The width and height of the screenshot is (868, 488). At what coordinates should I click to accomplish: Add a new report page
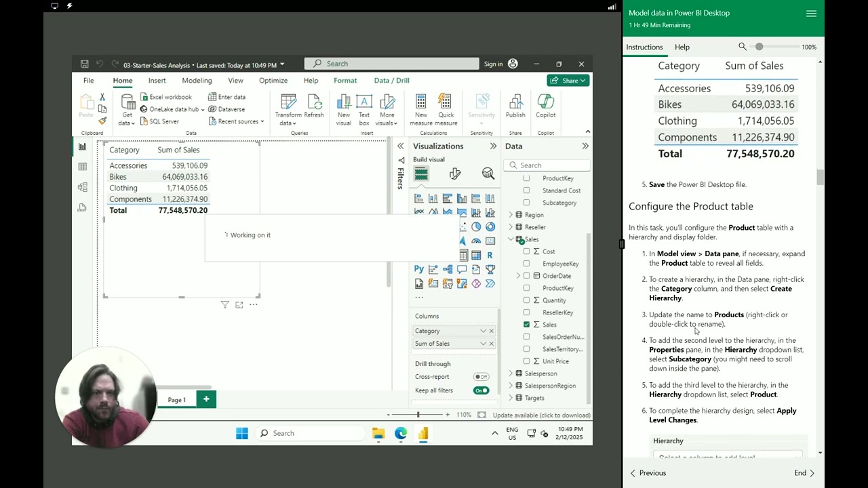206,399
